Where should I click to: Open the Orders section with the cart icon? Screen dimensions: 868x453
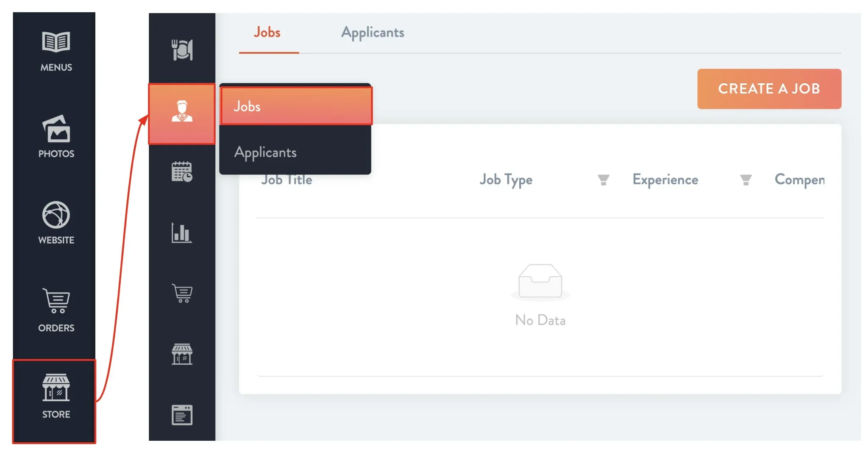pos(56,310)
